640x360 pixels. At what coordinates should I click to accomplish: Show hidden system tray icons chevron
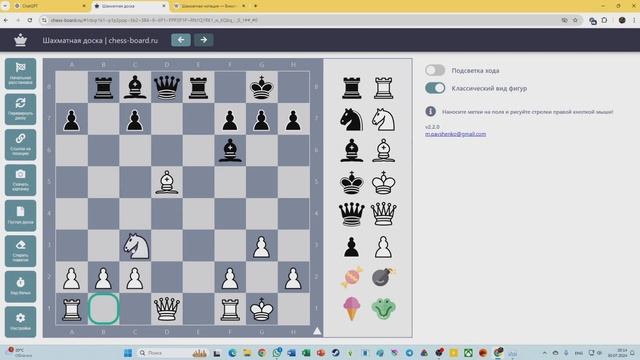(x=544, y=353)
